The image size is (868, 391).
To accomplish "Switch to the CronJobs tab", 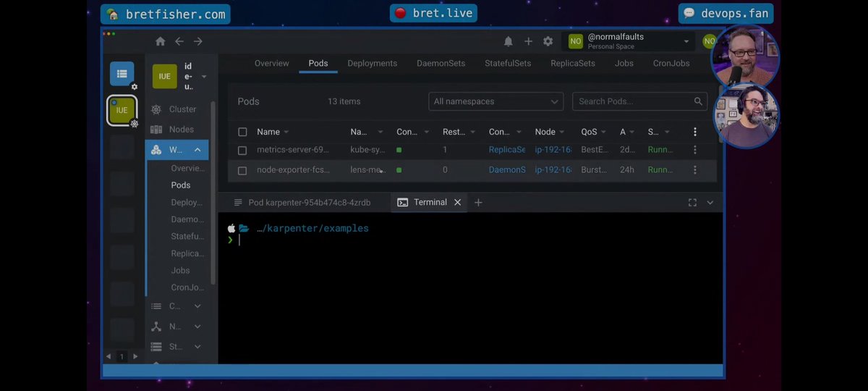I will point(671,63).
